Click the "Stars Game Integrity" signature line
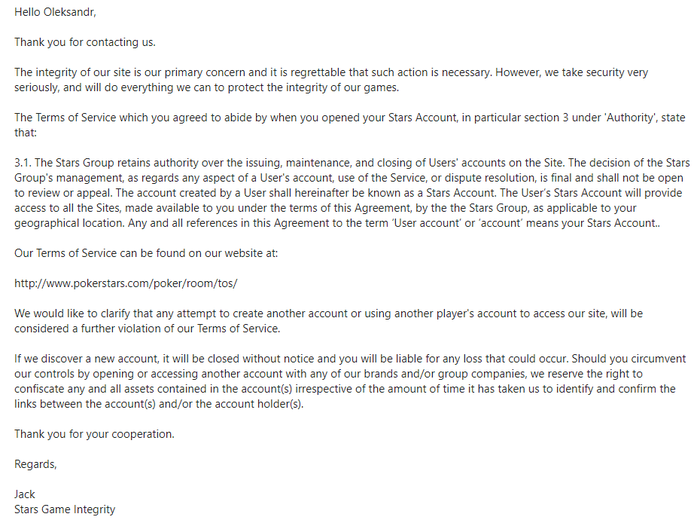 coord(65,509)
